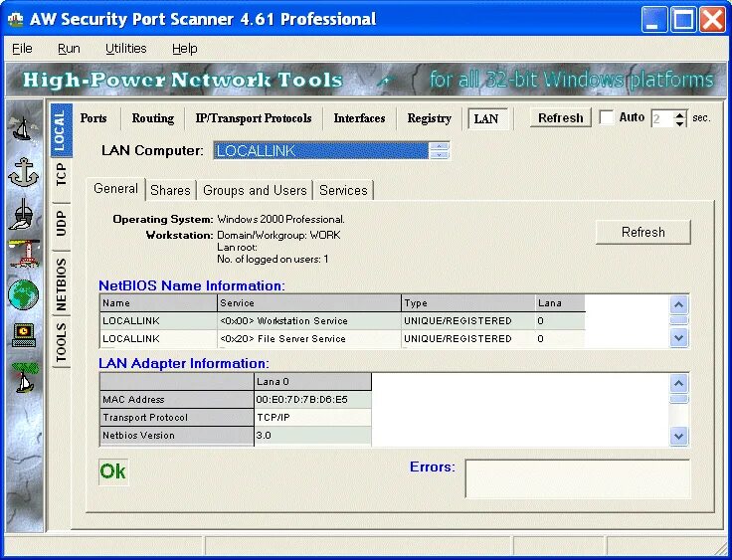The image size is (732, 560).
Task: Click the MAC Address value 00:E0:7D:7B:D6:E5
Action: click(x=312, y=399)
